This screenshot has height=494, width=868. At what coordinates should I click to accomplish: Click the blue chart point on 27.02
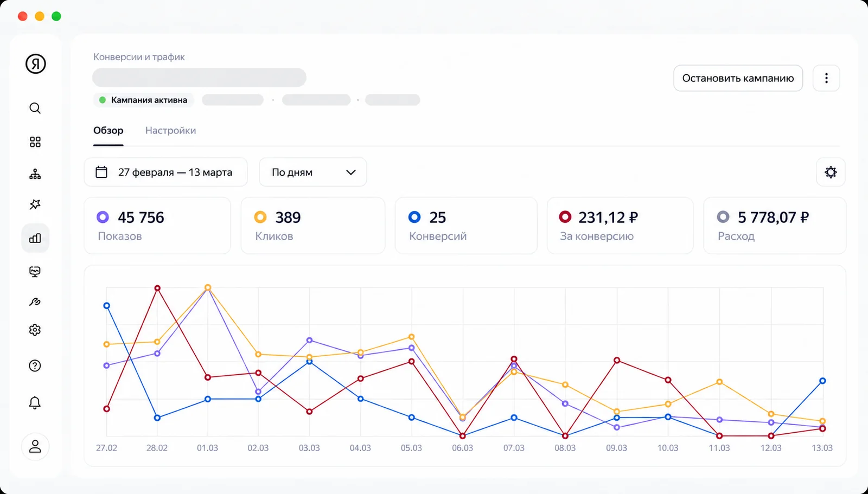(x=106, y=306)
